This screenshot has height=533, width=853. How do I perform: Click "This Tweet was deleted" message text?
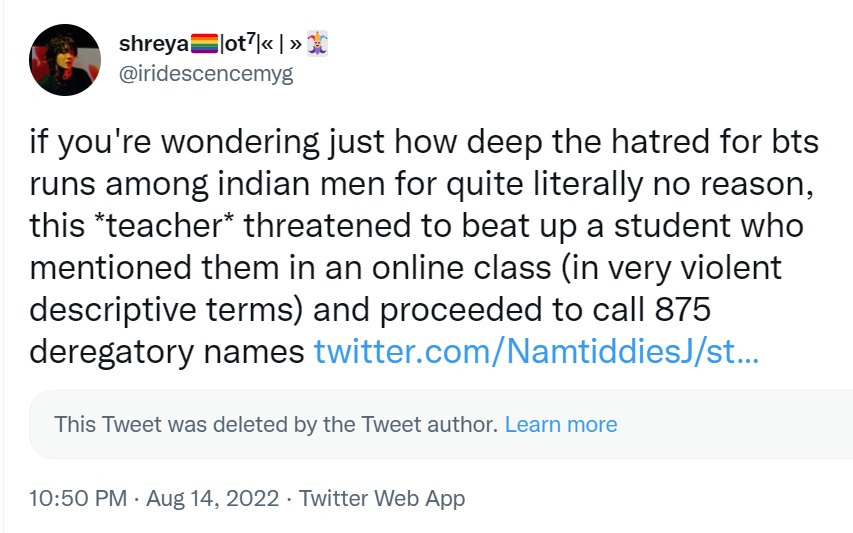tap(275, 424)
